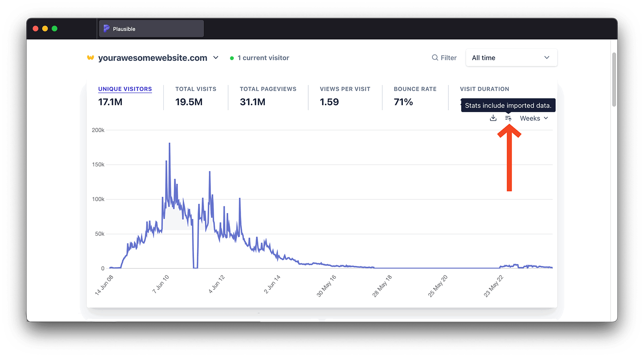This screenshot has height=357, width=644.
Task: Click the yellow site favicon
Action: point(91,58)
